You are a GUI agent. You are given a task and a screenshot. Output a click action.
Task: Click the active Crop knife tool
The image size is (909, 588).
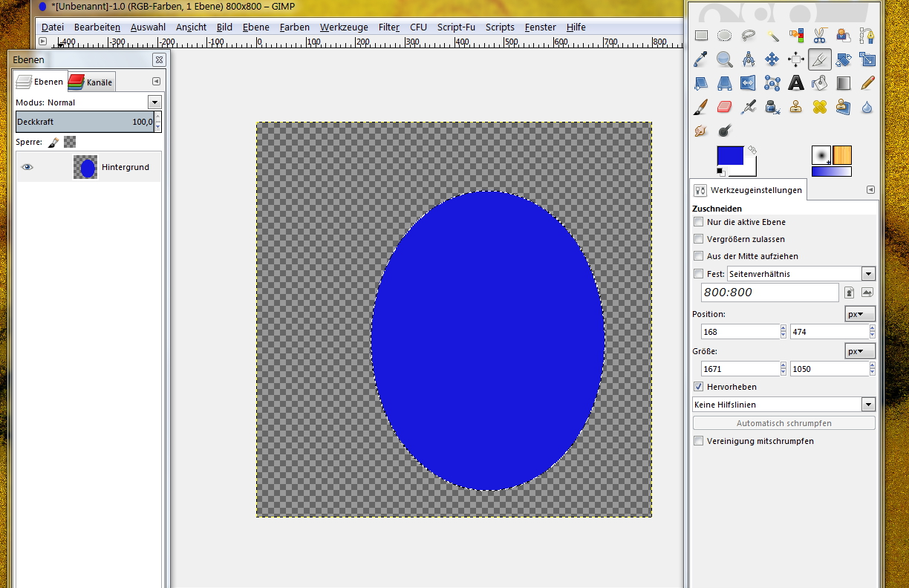coord(820,59)
